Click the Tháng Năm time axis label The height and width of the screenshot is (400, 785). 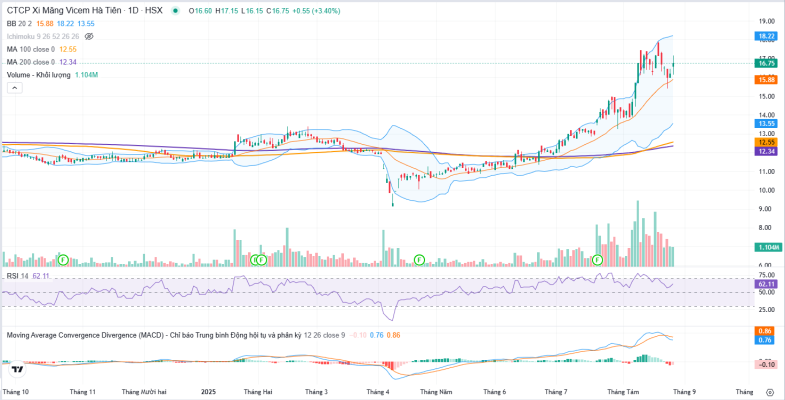pos(436,392)
